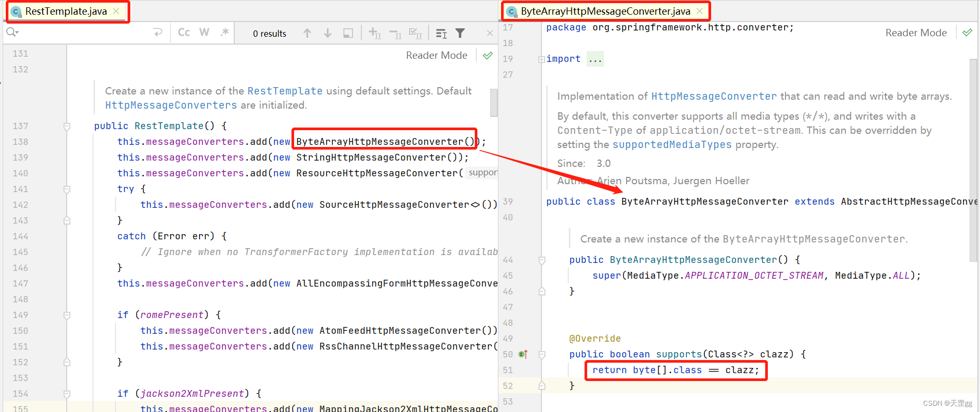Image resolution: width=980 pixels, height=412 pixels.
Task: Collapse the if jackson2XmlPresent block at line 154
Action: pyautogui.click(x=67, y=394)
